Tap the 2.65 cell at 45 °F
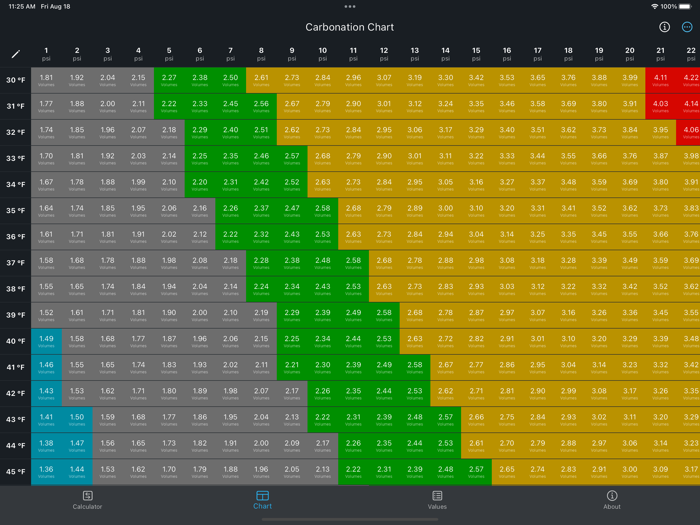The image size is (700, 525). coord(507,472)
